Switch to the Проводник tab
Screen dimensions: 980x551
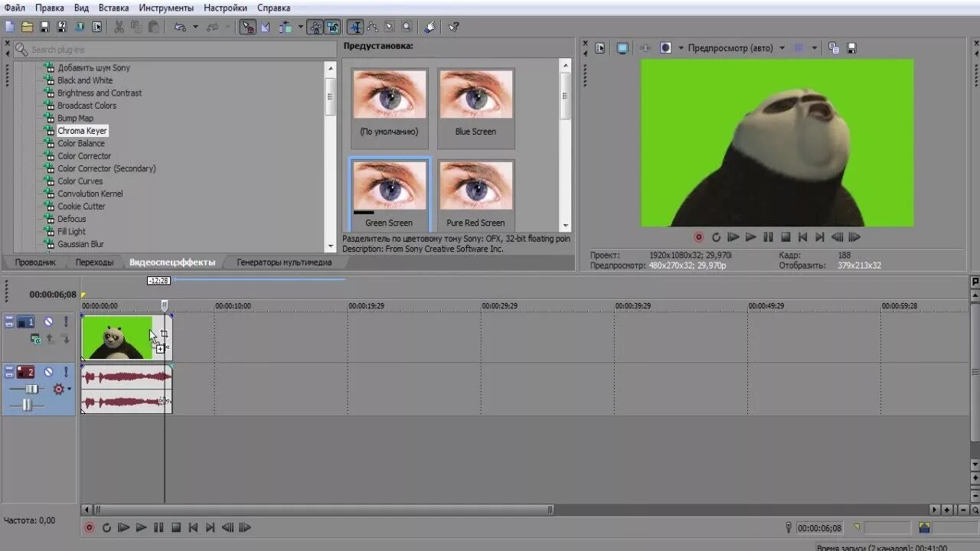coord(36,262)
